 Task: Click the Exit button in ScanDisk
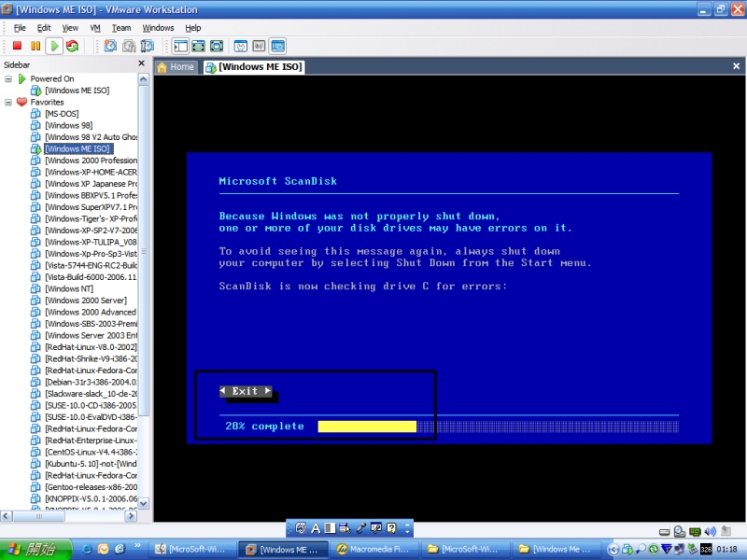(246, 391)
